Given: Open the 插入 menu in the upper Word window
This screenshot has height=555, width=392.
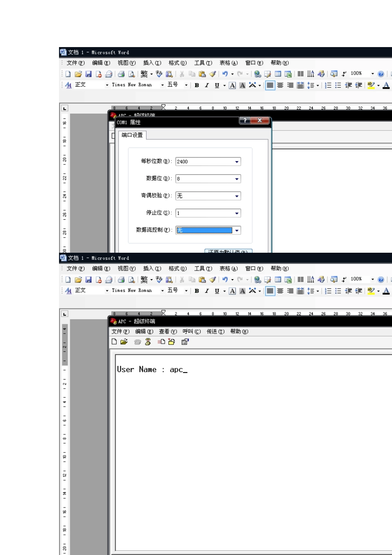Looking at the screenshot, I should click(152, 63).
